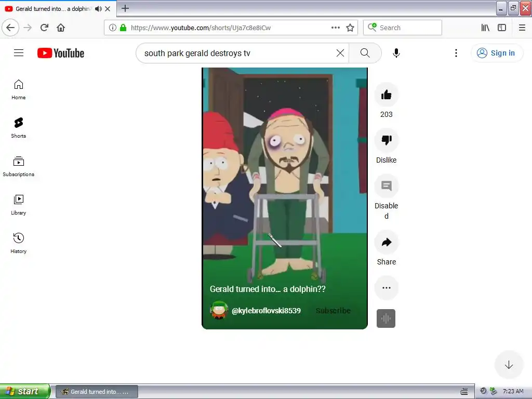532x399 pixels.
Task: Click the Short title 'Gerald turned into... a dolphin??'
Action: [268, 289]
